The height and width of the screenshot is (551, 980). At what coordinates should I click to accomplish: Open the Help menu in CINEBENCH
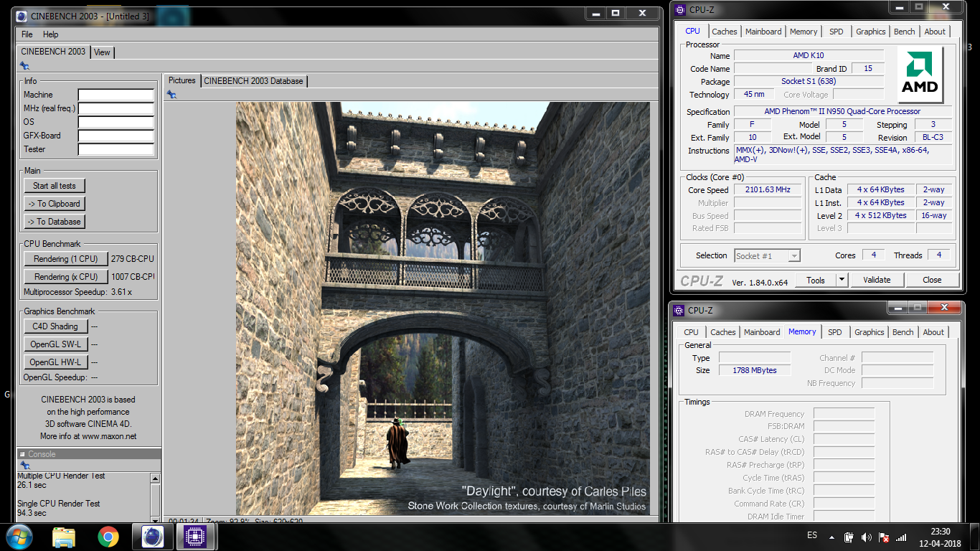50,34
